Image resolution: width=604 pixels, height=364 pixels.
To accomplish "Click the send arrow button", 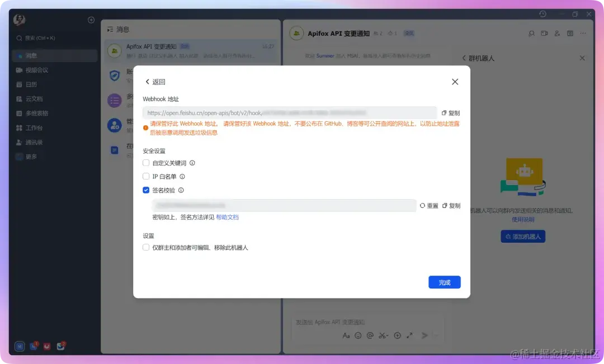I will [x=424, y=335].
